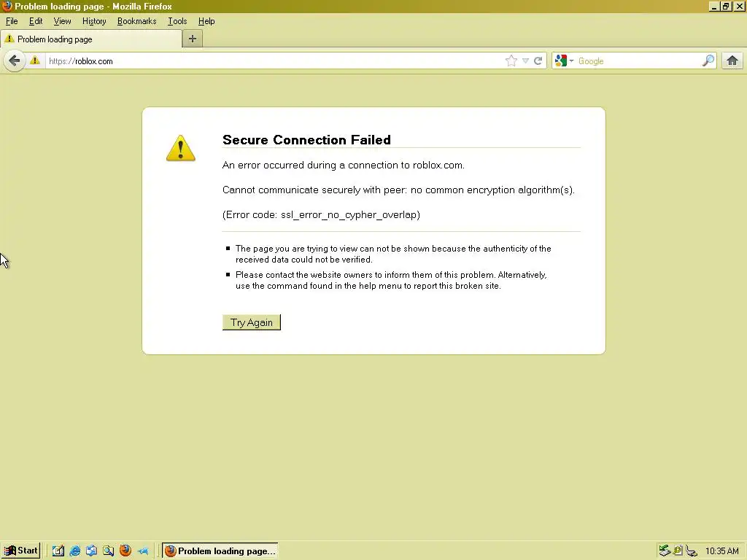This screenshot has height=560, width=747.
Task: Open the Help menu
Action: [x=206, y=21]
